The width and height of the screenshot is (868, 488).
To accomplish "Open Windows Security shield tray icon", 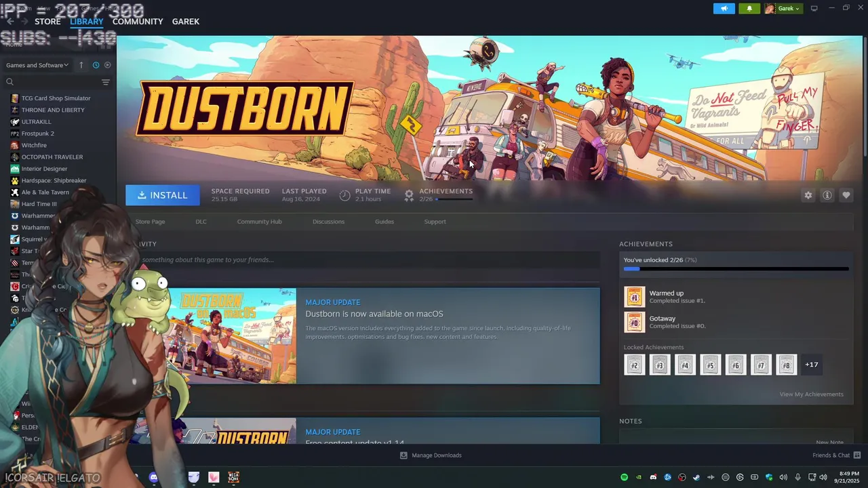I will [x=769, y=477].
